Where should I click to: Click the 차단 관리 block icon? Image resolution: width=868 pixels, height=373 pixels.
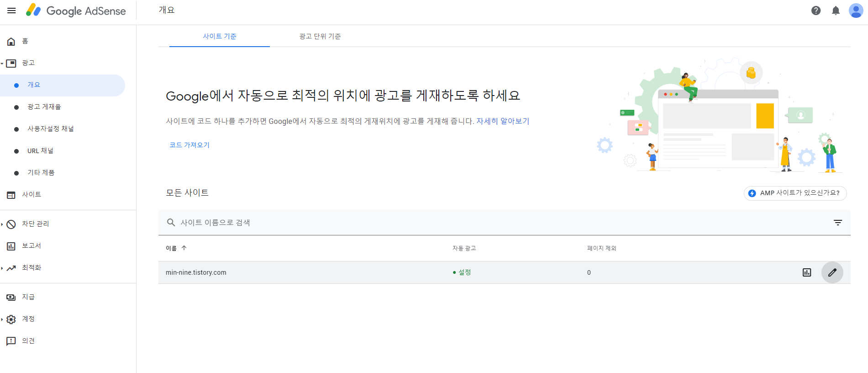coord(11,224)
